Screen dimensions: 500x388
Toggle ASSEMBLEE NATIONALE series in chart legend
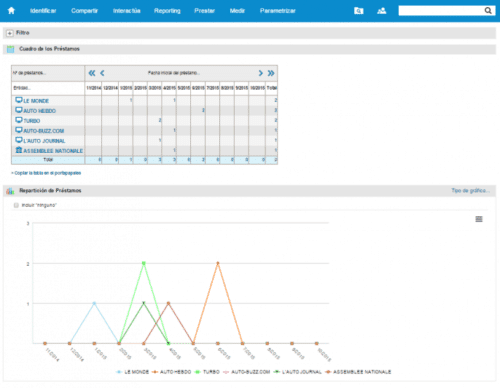(358, 372)
